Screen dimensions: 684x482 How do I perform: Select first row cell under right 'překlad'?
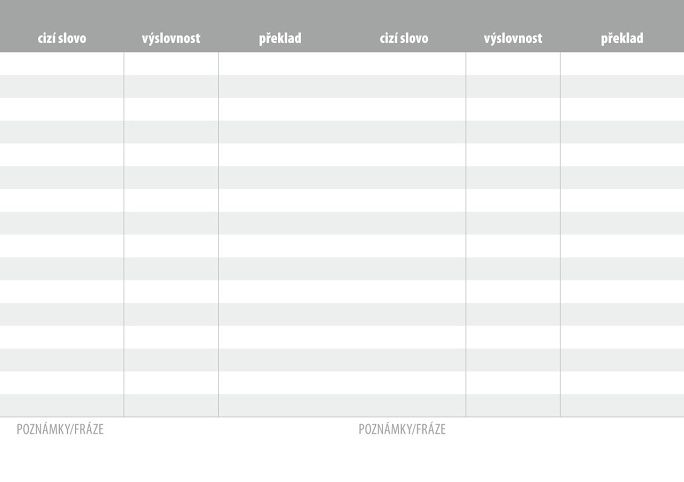point(622,63)
